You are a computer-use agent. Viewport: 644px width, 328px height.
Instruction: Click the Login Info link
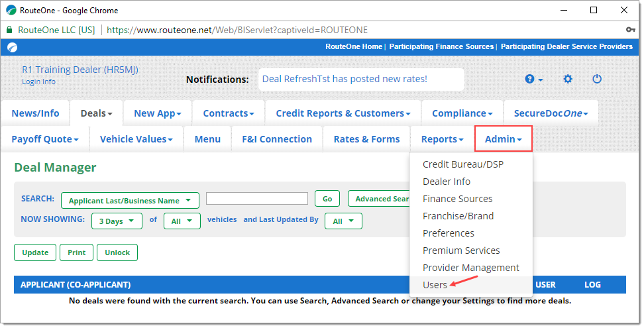(x=38, y=82)
